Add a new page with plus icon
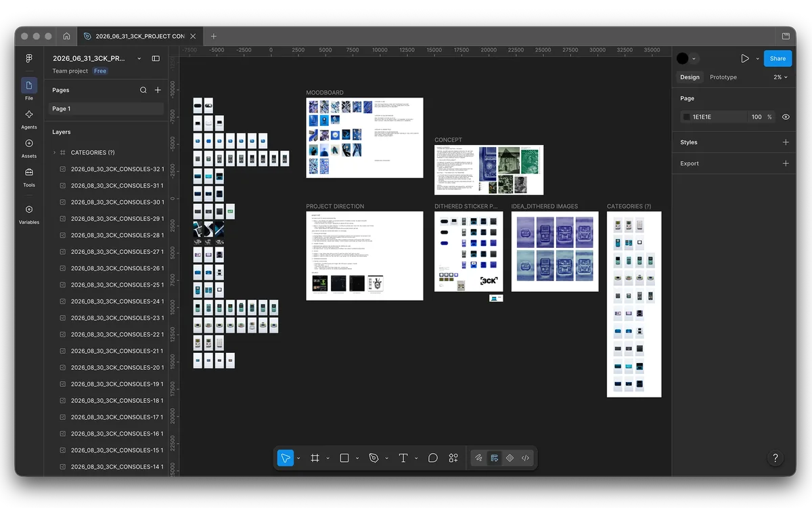Image resolution: width=812 pixels, height=508 pixels. [x=158, y=90]
